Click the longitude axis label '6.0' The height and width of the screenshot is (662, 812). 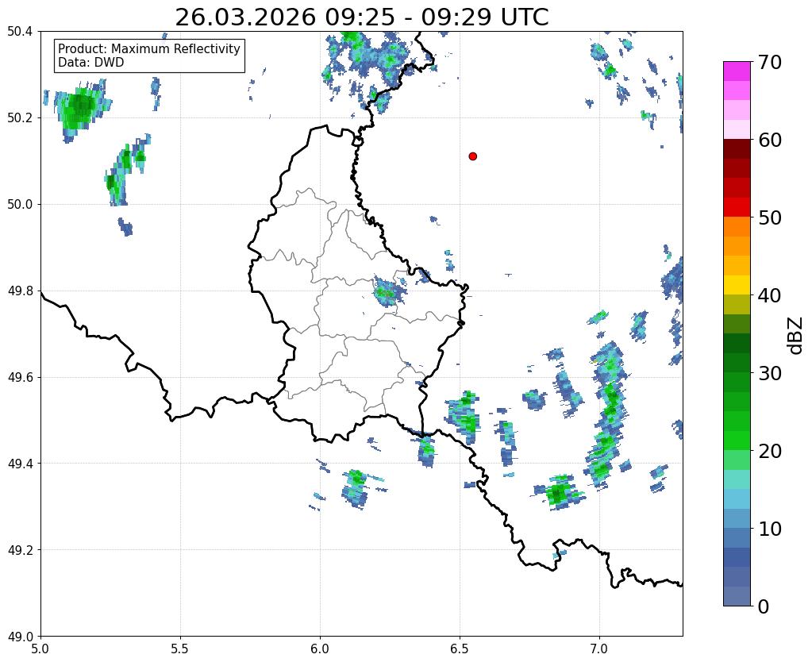(x=320, y=649)
